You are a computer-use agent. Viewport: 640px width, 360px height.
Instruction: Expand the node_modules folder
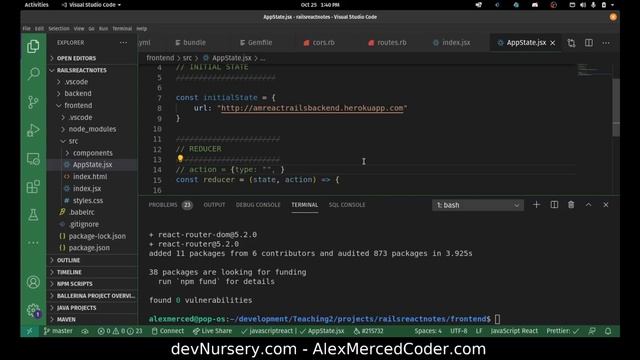coord(92,129)
